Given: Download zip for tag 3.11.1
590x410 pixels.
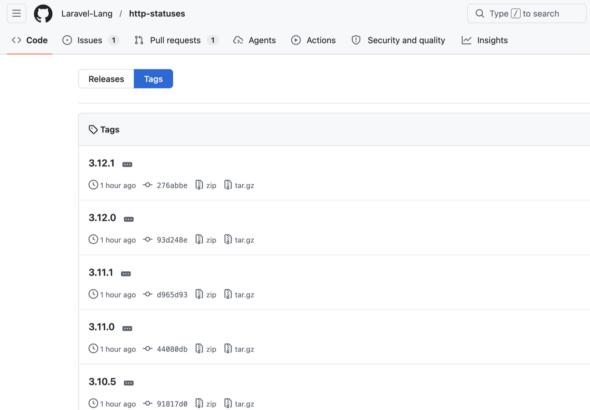Looking at the screenshot, I should [x=205, y=295].
